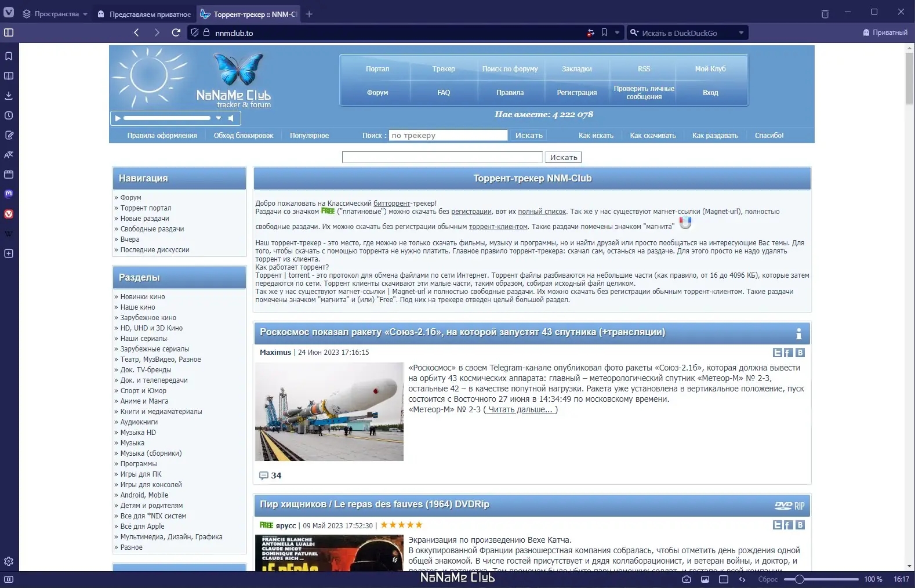
Task: Open the 'Зарубежные сериалы' section link
Action: click(155, 349)
